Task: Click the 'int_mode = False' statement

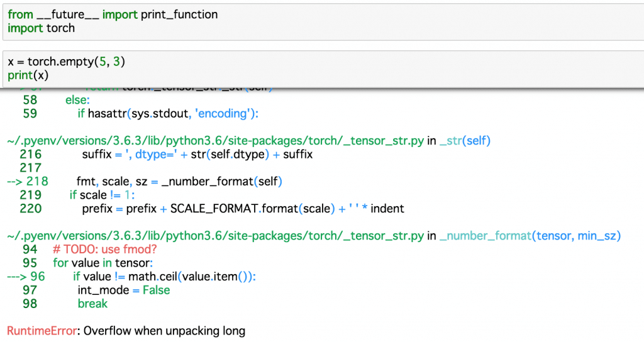Action: pyautogui.click(x=124, y=290)
